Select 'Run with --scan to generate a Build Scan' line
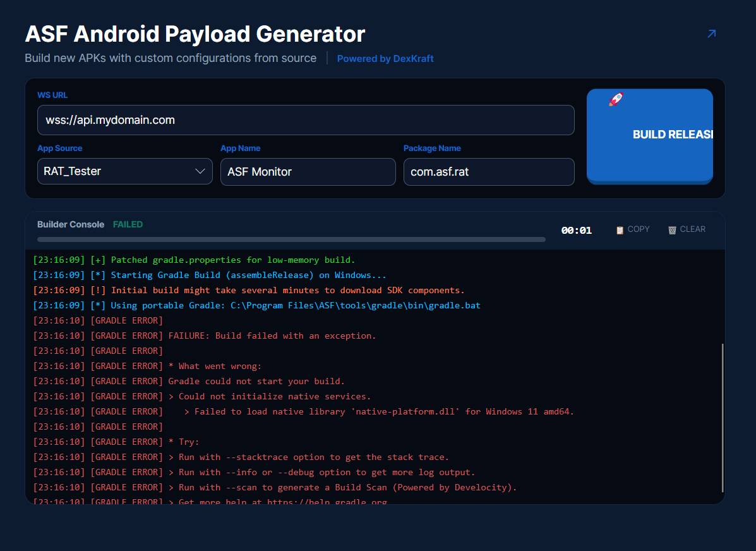Viewport: 756px width, 551px height. [275, 487]
